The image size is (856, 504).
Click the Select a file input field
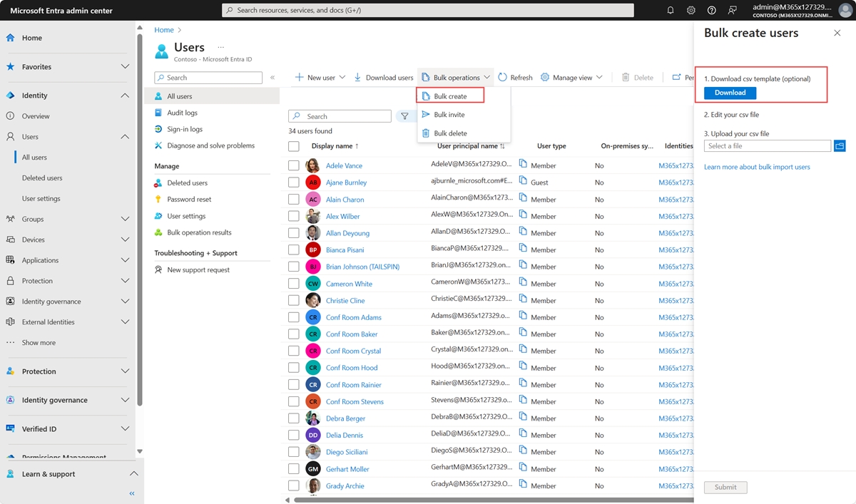point(768,146)
